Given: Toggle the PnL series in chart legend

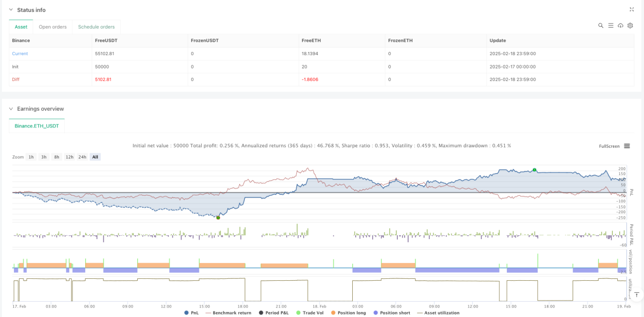Looking at the screenshot, I should [x=192, y=313].
